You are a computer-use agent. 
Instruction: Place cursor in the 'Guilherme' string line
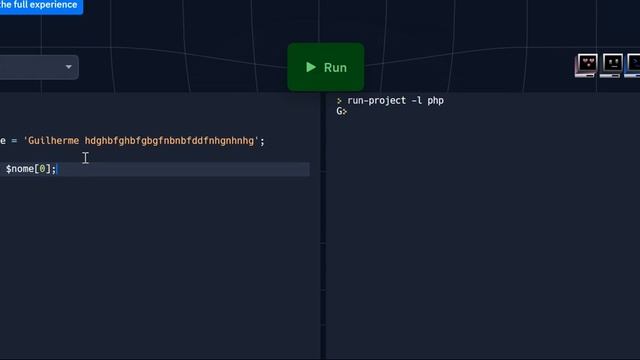click(132, 141)
